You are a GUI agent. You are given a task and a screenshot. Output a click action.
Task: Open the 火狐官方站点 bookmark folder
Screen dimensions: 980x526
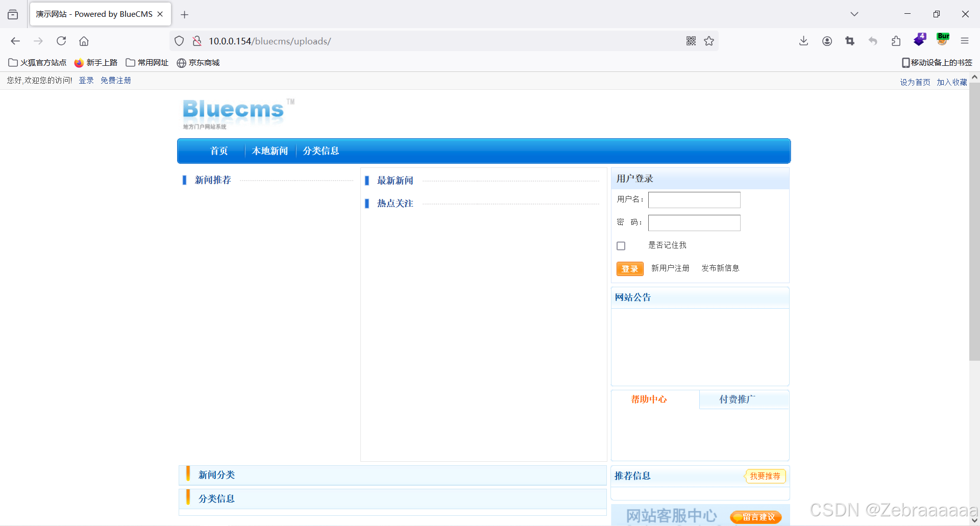coord(37,62)
